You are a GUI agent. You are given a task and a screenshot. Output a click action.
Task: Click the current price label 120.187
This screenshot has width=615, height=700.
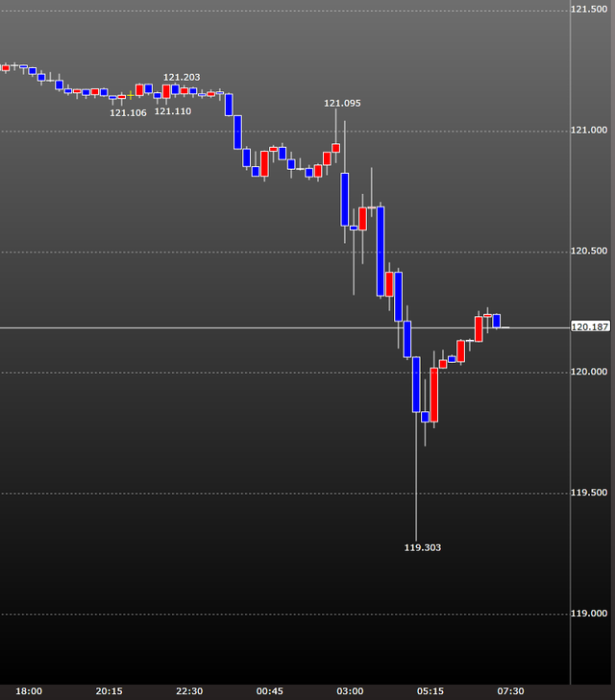point(590,326)
